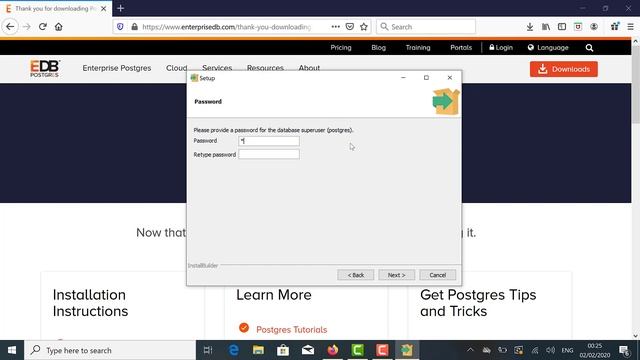Open Windows Start menu

(12, 350)
